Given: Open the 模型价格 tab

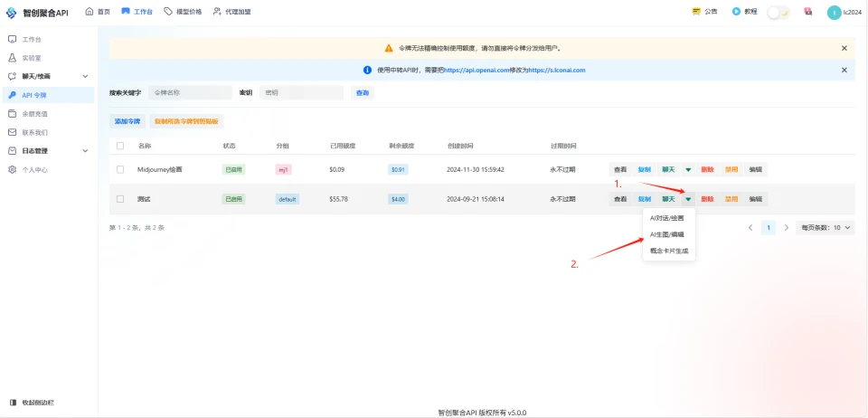Looking at the screenshot, I should [x=183, y=12].
